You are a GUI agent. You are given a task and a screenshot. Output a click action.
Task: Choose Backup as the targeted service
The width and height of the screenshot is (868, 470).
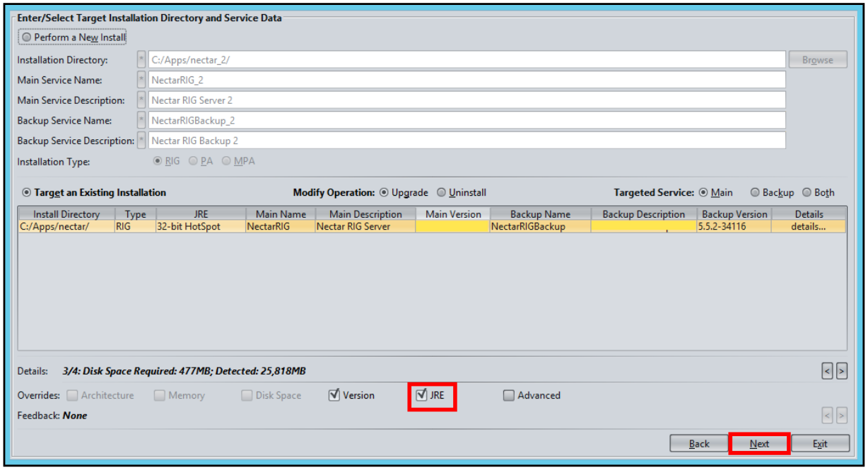[x=772, y=192]
